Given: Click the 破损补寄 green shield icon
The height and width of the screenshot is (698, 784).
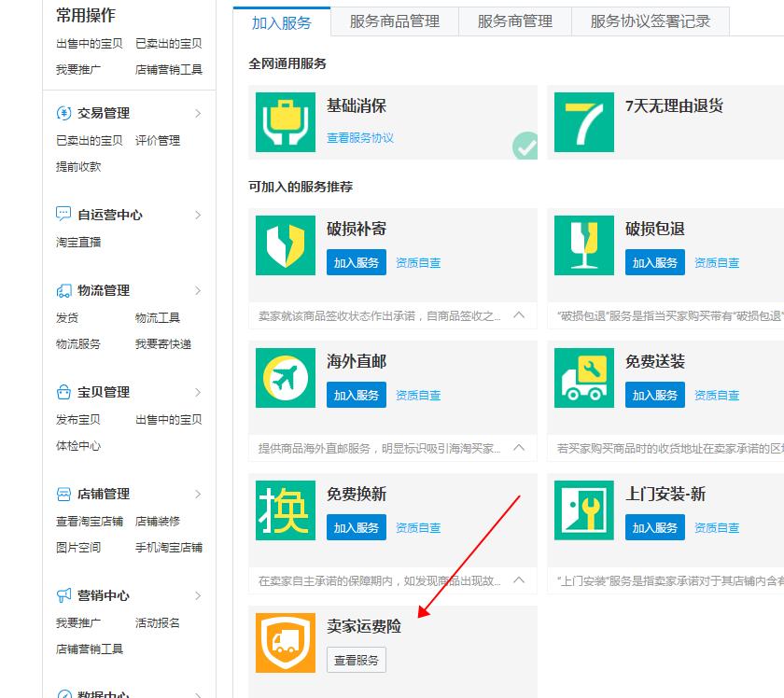Looking at the screenshot, I should coord(285,245).
